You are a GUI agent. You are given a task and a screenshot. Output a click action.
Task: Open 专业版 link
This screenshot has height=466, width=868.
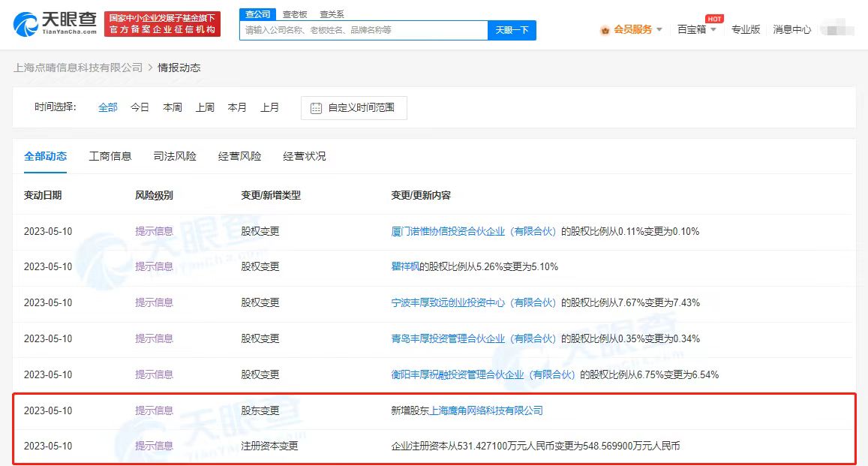(x=745, y=30)
